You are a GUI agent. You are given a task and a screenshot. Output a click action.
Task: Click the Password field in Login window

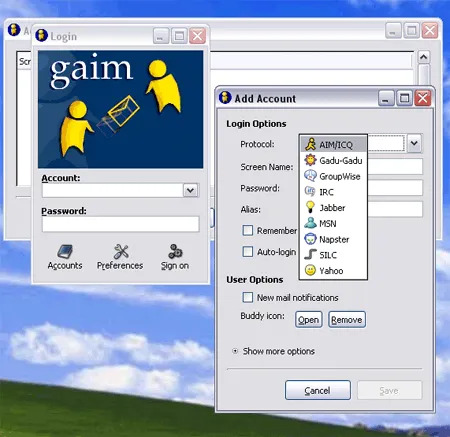(120, 224)
